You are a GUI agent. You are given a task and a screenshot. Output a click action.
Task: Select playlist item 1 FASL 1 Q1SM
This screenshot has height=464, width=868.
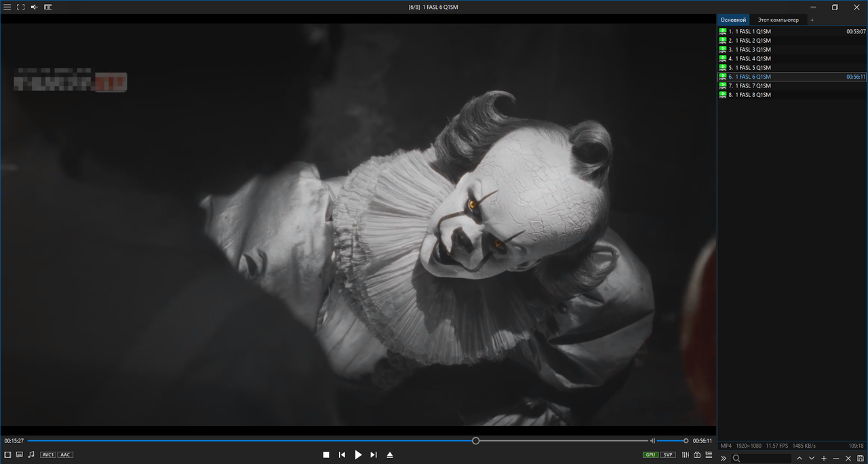point(792,31)
